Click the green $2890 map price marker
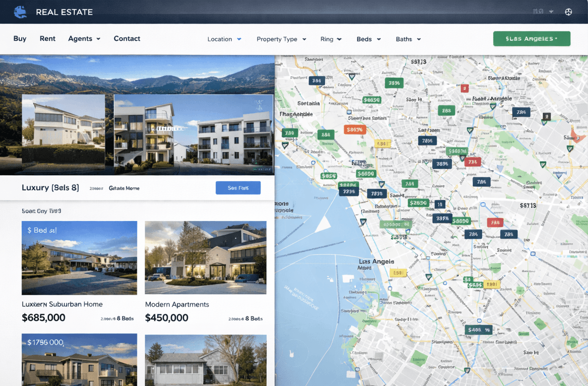 [418, 202]
